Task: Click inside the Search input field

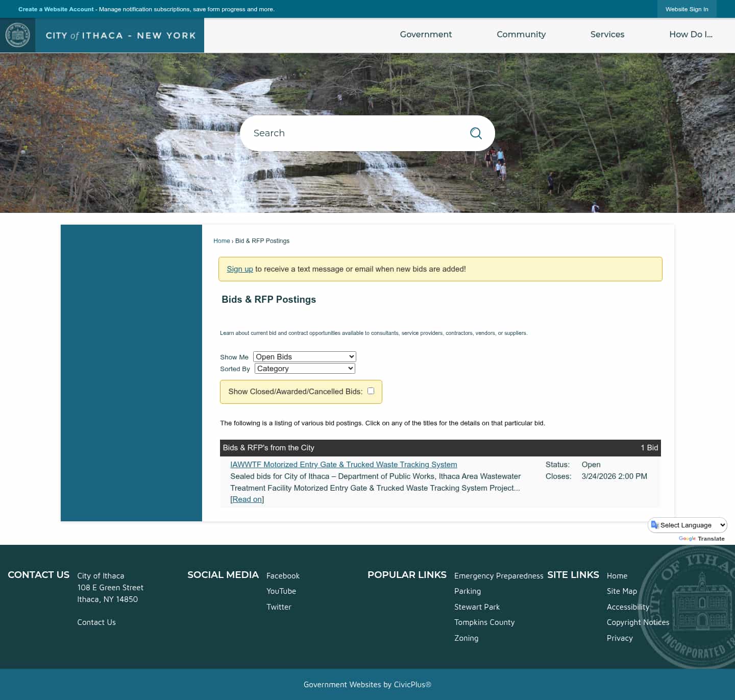Action: coord(332,133)
